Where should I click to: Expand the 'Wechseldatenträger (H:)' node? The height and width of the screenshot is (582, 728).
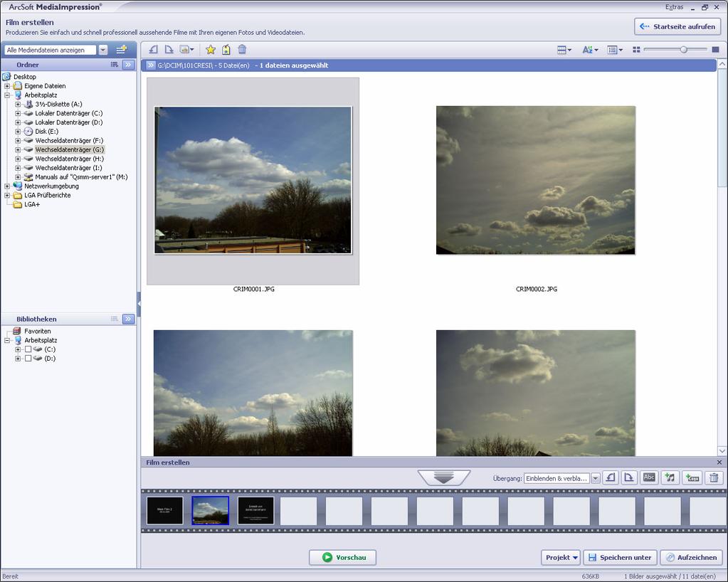[x=18, y=159]
